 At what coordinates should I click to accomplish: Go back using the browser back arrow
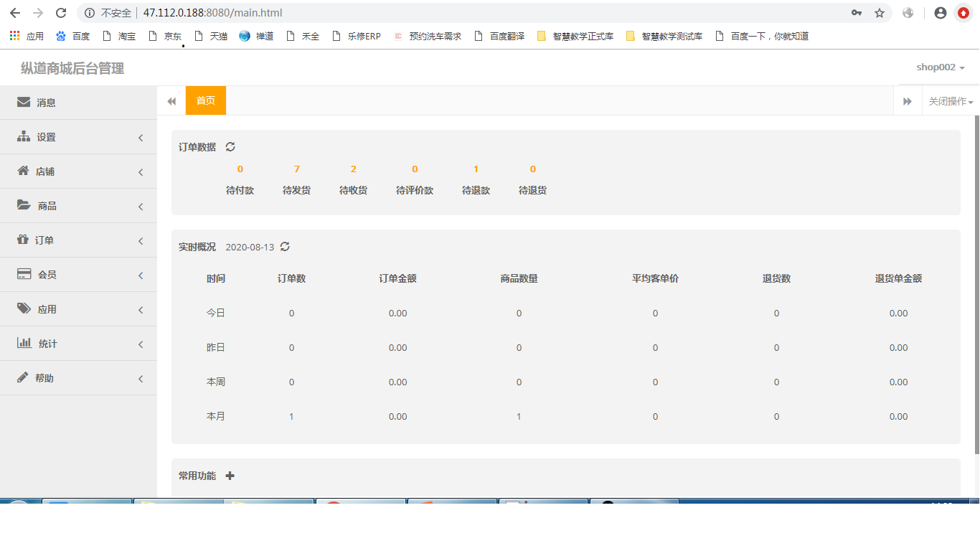coord(14,13)
